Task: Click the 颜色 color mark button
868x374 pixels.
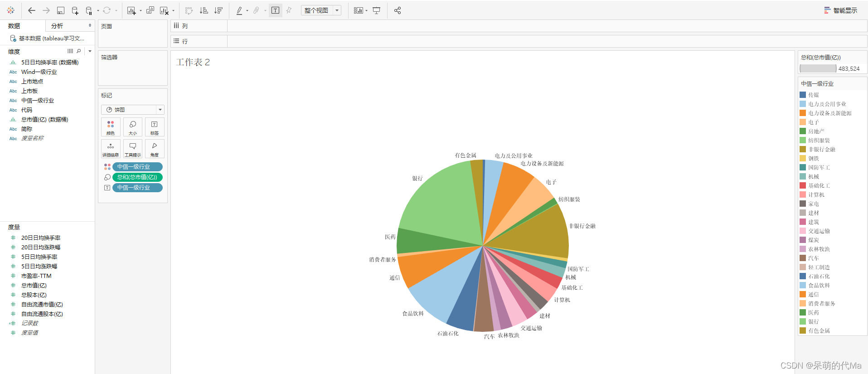Action: coord(111,127)
